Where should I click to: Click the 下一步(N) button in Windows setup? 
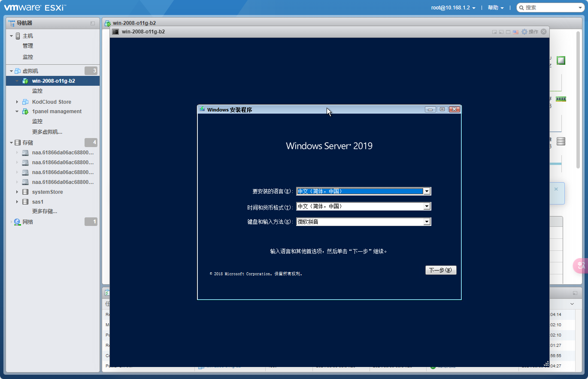pos(441,270)
